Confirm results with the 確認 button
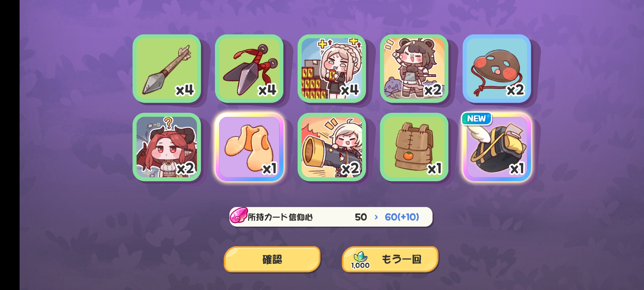The width and height of the screenshot is (644, 290). pyautogui.click(x=272, y=259)
